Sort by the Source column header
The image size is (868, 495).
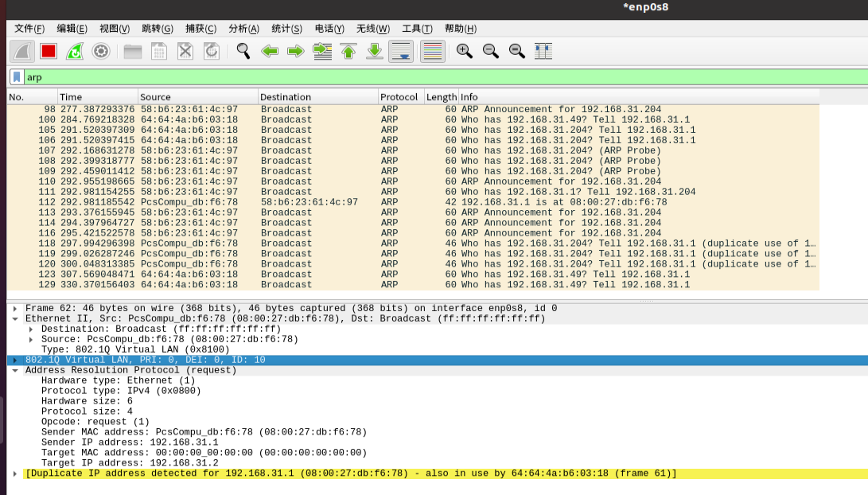pyautogui.click(x=197, y=97)
